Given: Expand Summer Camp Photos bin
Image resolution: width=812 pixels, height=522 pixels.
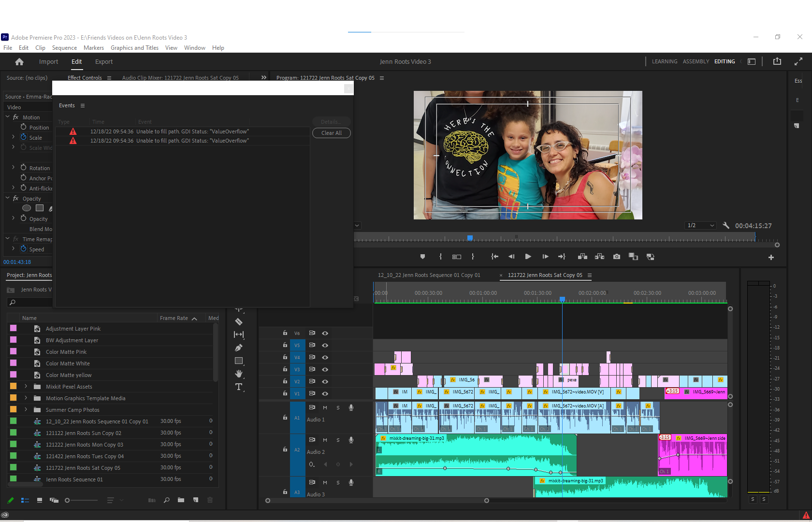Looking at the screenshot, I should 26,410.
